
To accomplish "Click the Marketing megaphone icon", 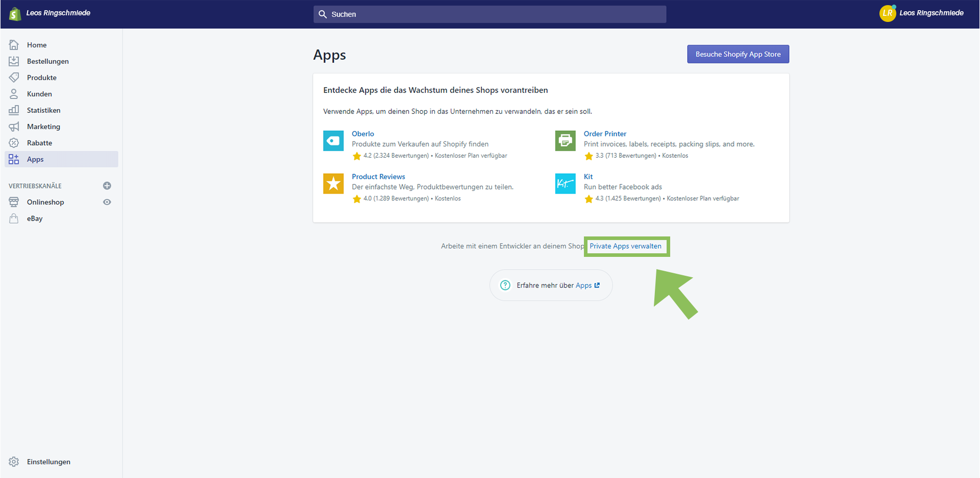I will coord(14,127).
